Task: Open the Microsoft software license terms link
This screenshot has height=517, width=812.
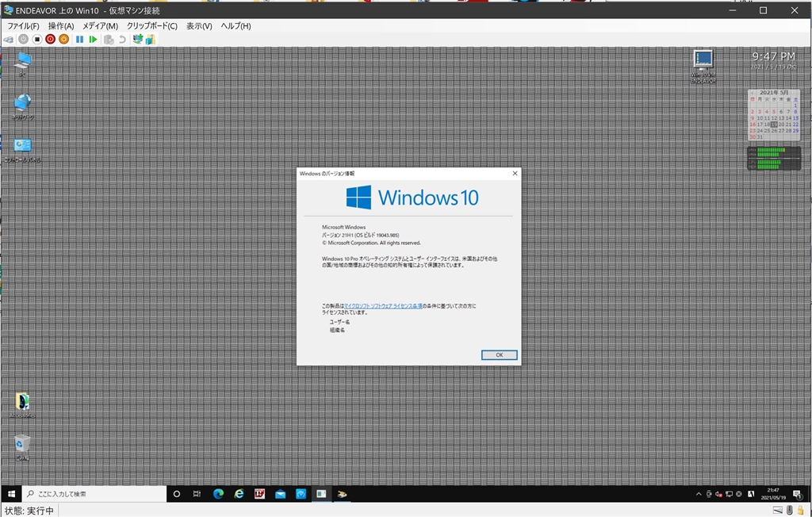Action: 383,306
